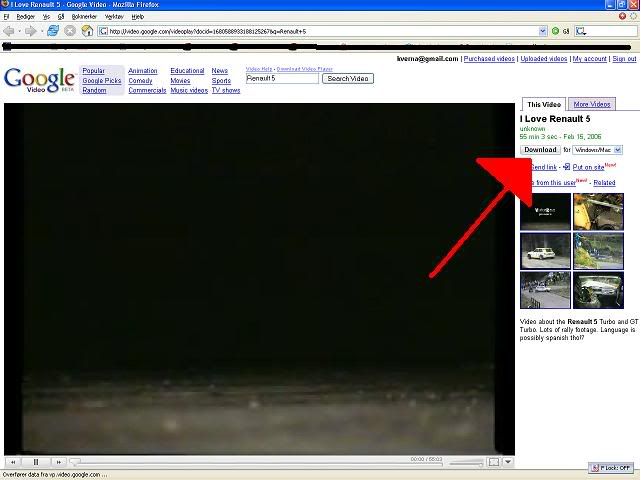Open the Music videos link
Viewport: 641px width, 480px height.
189,90
